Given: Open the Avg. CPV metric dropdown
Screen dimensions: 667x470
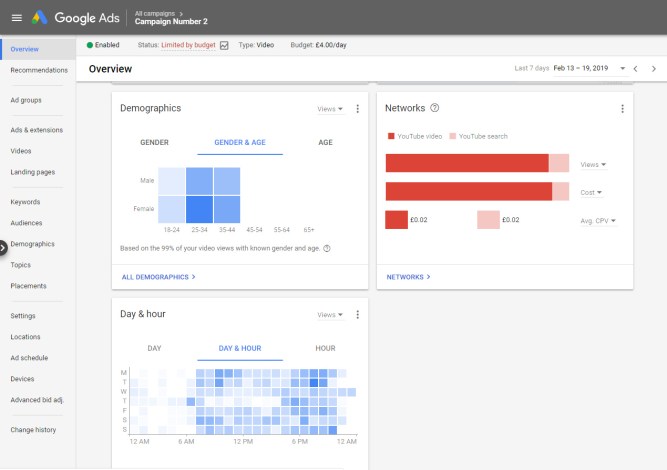Looking at the screenshot, I should [x=598, y=221].
